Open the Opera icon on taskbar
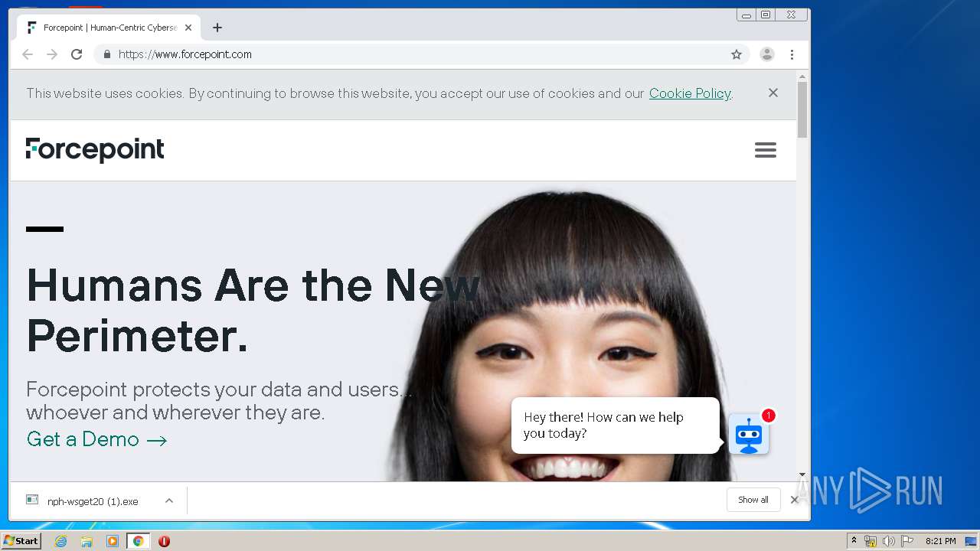The height and width of the screenshot is (551, 980). (164, 541)
